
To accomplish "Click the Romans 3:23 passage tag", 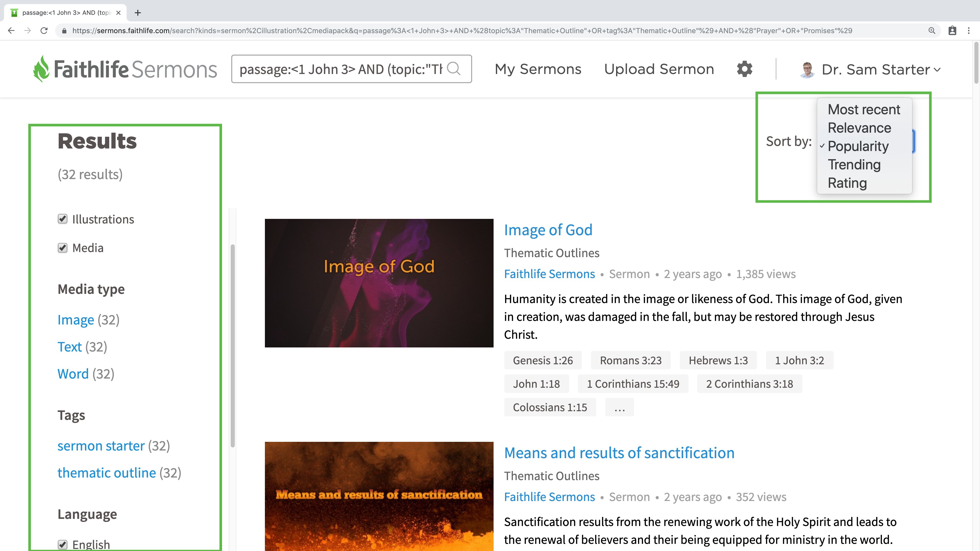I will click(x=631, y=360).
